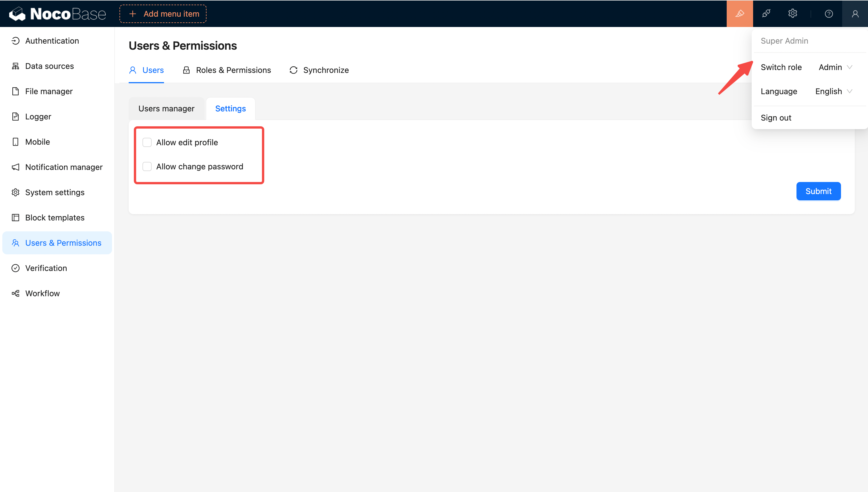Open the settings gear icon in header
The image size is (868, 492).
[x=792, y=13]
